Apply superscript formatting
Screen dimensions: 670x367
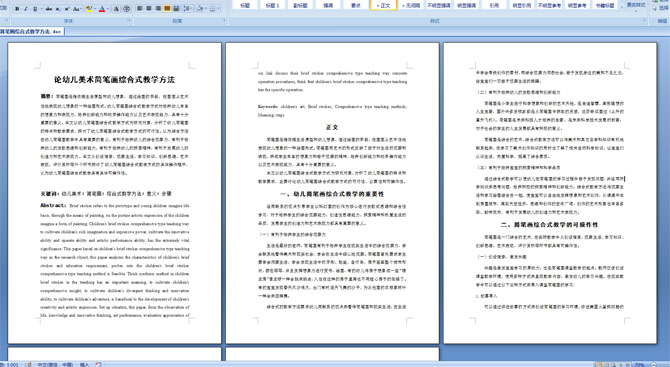click(x=67, y=9)
